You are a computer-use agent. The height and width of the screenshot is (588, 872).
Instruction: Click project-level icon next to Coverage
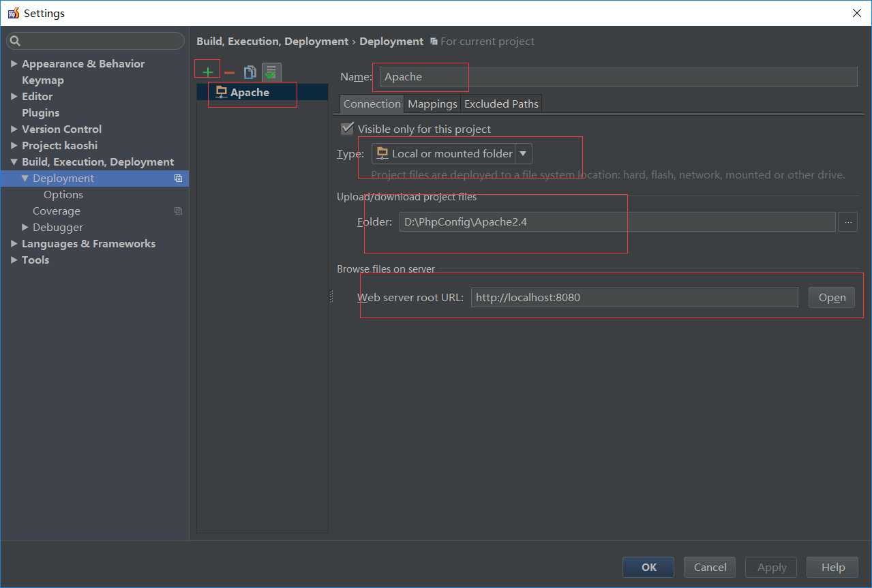[178, 211]
